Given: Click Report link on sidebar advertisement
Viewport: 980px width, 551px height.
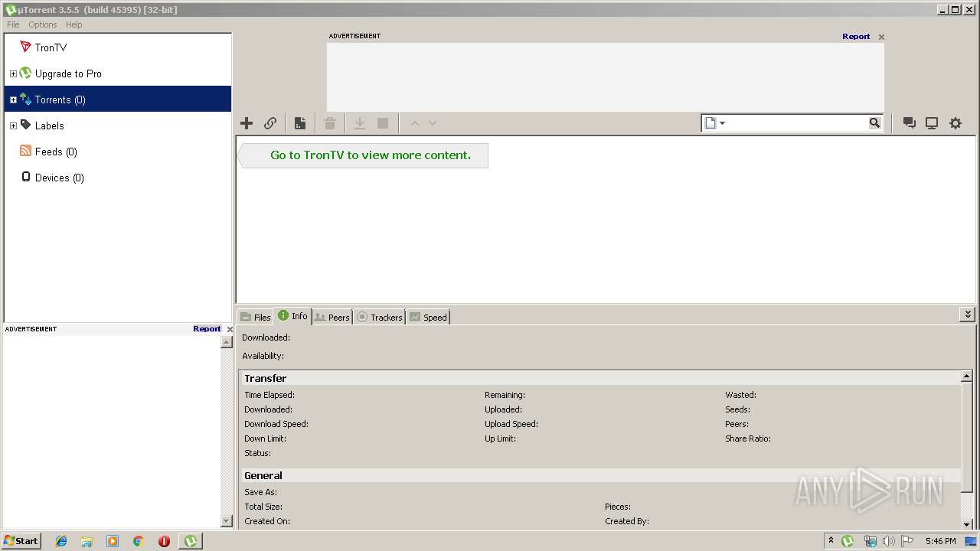Looking at the screenshot, I should tap(207, 328).
